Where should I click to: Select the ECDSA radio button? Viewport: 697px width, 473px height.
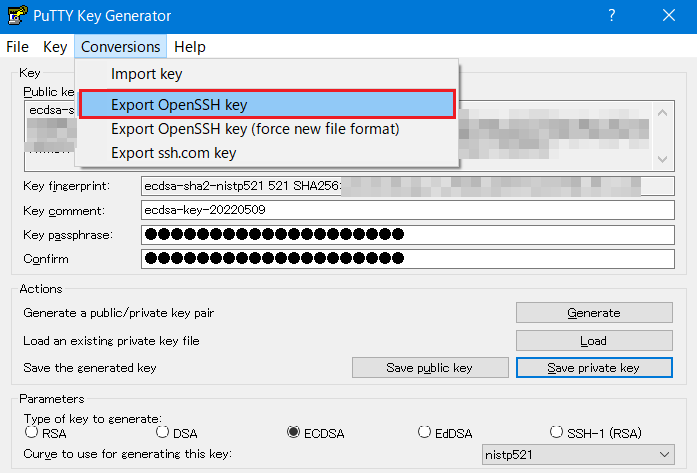(294, 433)
